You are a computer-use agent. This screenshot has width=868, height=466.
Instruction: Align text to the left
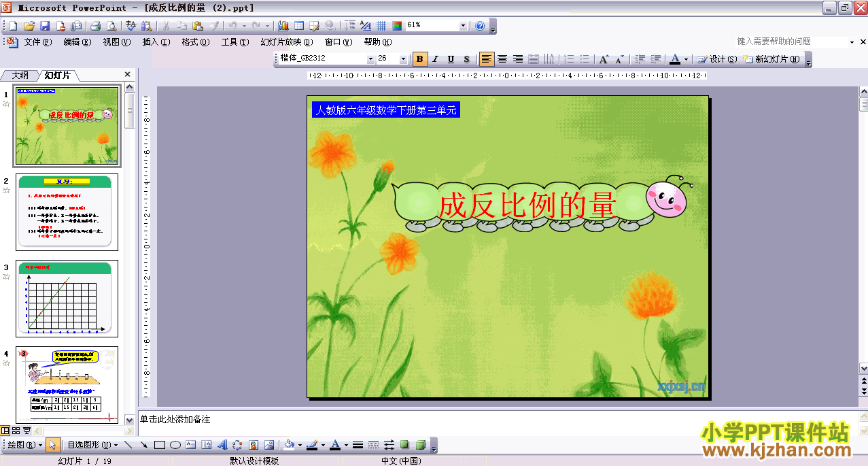click(487, 59)
